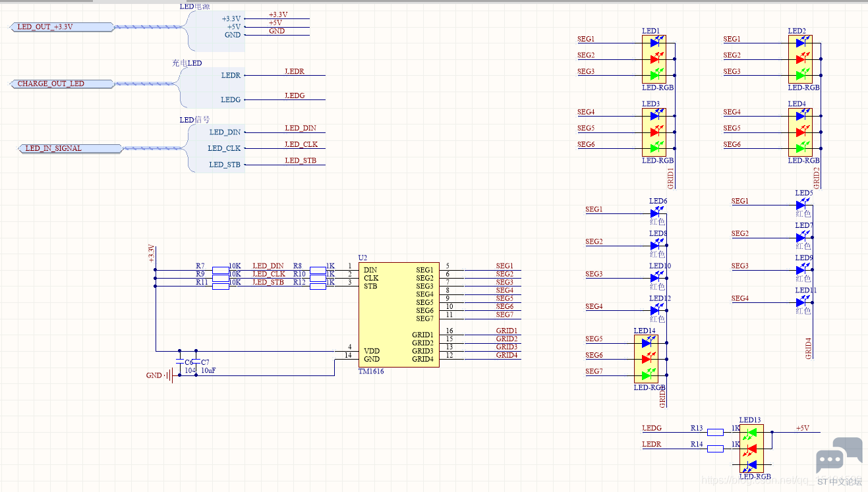Select the LED14 RGB component
The image size is (868, 492).
click(646, 358)
